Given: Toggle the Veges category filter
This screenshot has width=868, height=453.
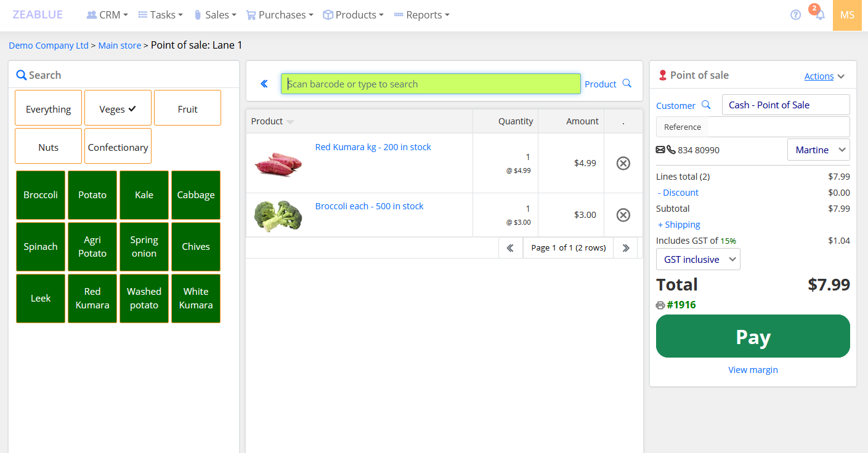Looking at the screenshot, I should (118, 108).
